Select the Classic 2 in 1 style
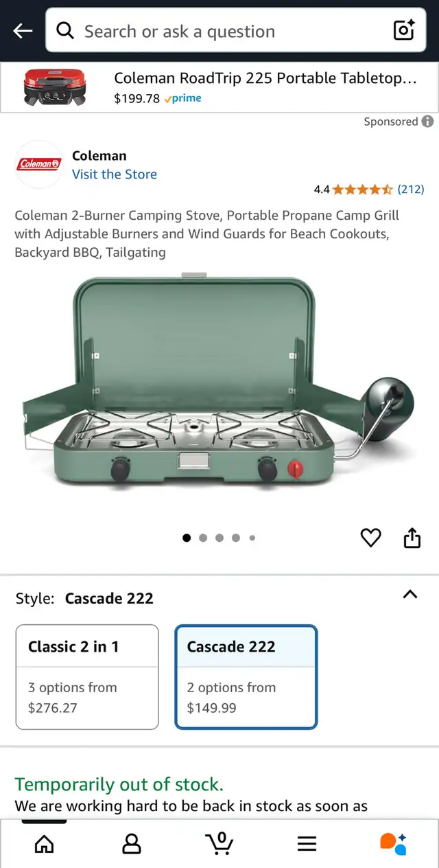The height and width of the screenshot is (868, 439). pos(87,676)
